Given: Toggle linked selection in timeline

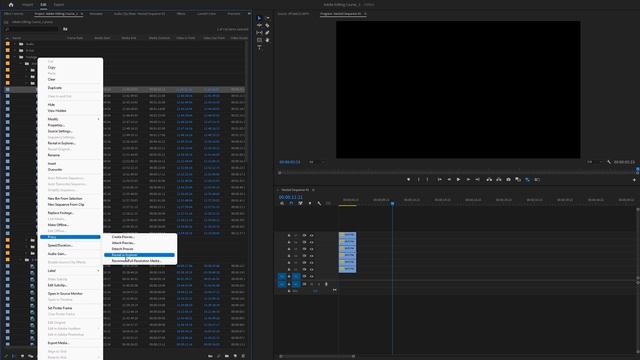Looking at the screenshot, I should [300, 203].
